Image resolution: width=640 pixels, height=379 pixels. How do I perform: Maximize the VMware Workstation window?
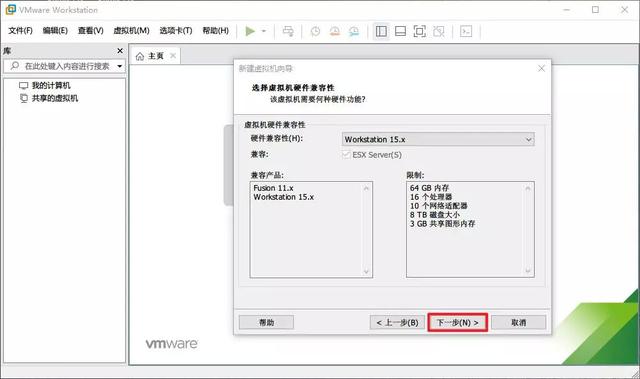coord(596,10)
